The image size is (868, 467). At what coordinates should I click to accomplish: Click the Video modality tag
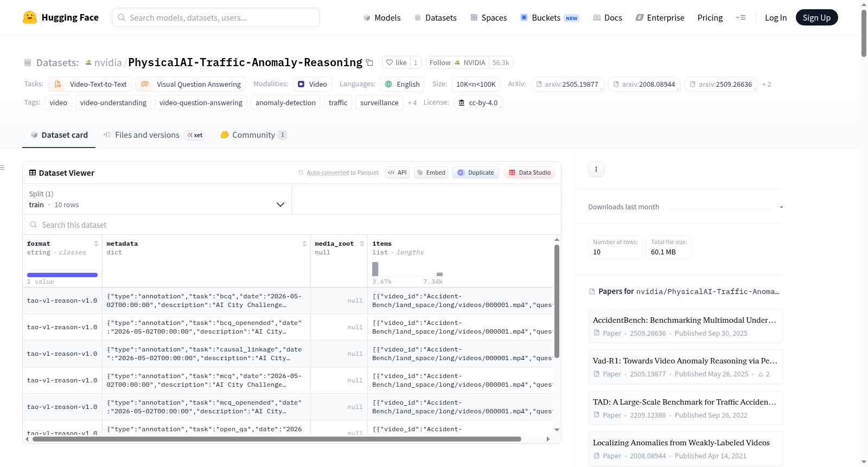[312, 84]
